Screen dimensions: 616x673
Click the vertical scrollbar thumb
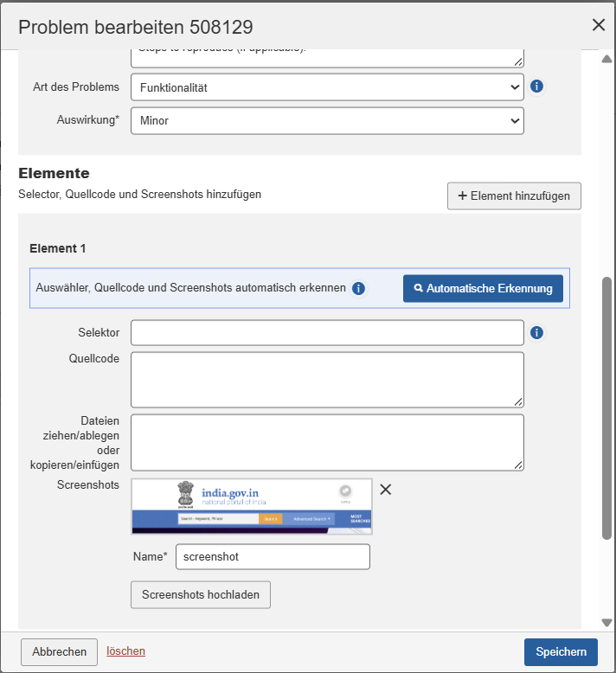point(606,407)
